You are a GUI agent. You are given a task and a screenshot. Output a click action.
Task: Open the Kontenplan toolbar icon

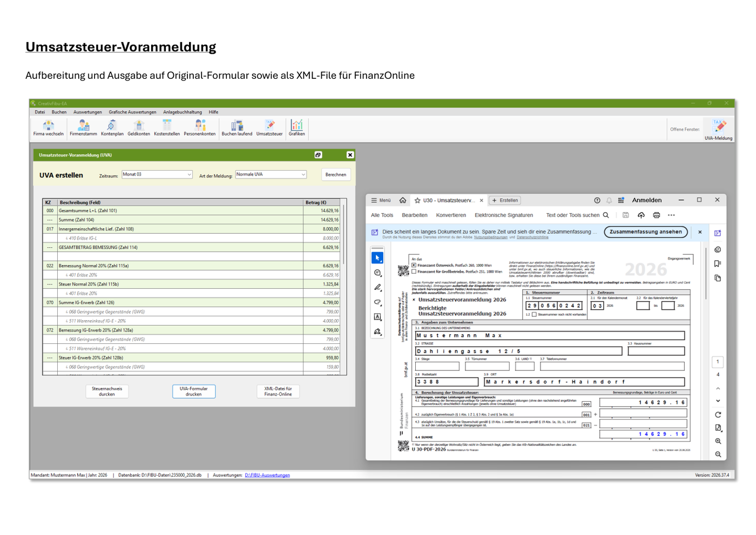coord(112,128)
